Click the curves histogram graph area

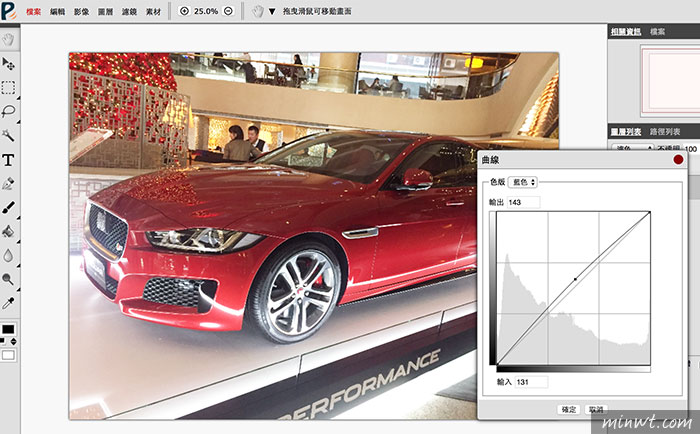[573, 288]
